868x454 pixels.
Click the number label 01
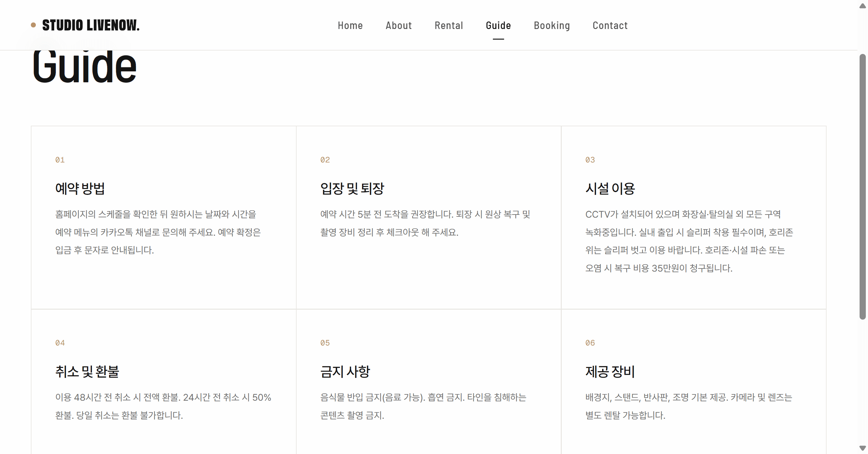[60, 160]
